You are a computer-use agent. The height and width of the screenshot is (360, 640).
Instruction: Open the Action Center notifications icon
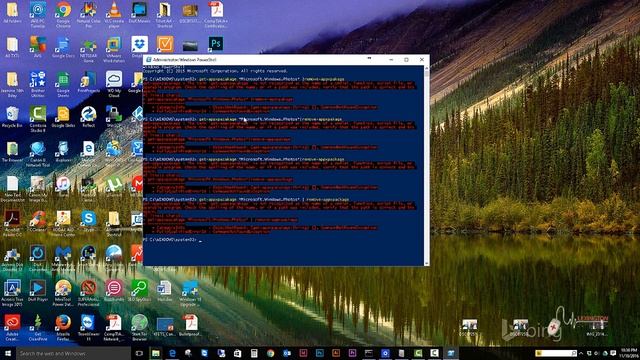[613, 353]
